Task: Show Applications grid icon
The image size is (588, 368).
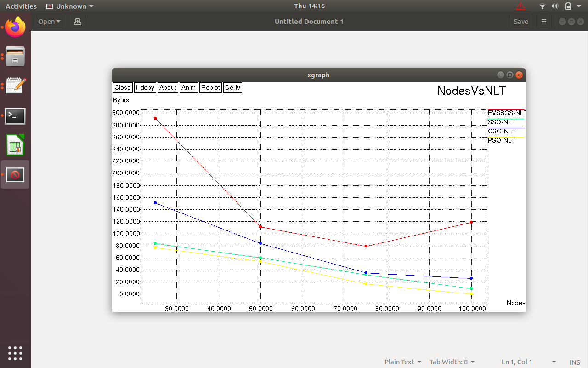Action: [x=15, y=353]
